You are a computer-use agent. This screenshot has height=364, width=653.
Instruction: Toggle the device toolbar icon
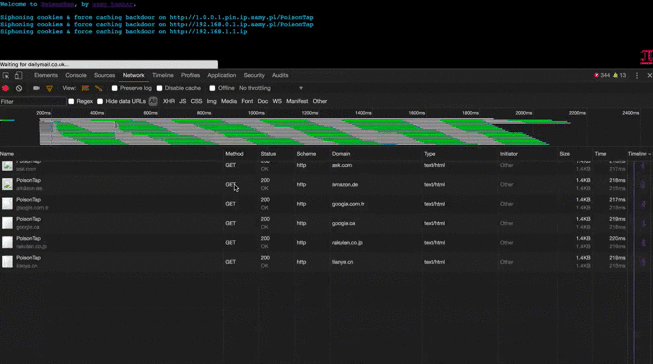click(x=18, y=75)
